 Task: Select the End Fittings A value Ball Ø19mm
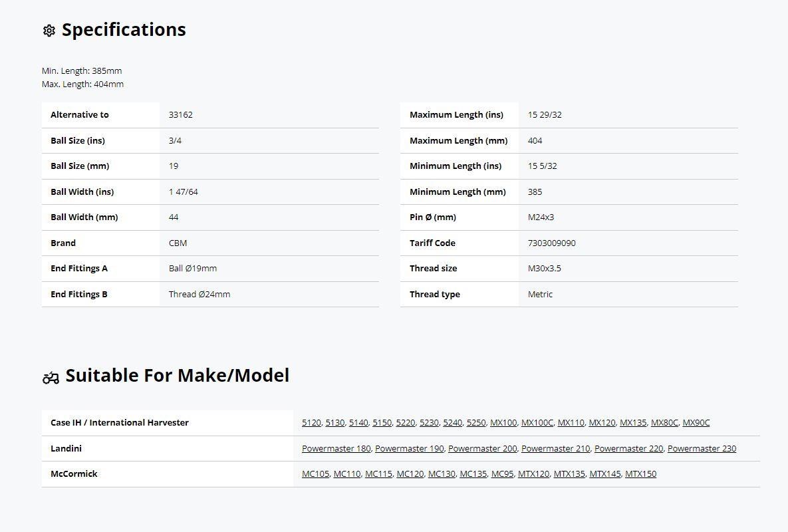(193, 268)
